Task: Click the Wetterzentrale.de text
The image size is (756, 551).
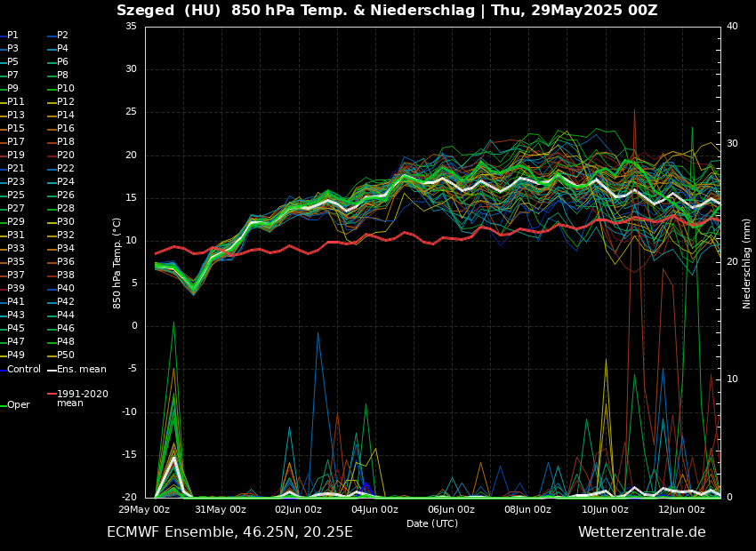Action: click(x=641, y=531)
